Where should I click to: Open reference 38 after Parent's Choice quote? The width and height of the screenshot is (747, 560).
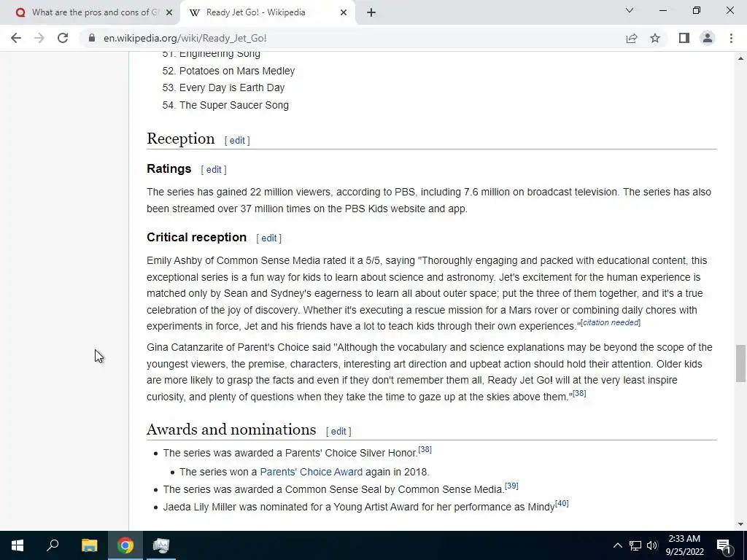579,393
